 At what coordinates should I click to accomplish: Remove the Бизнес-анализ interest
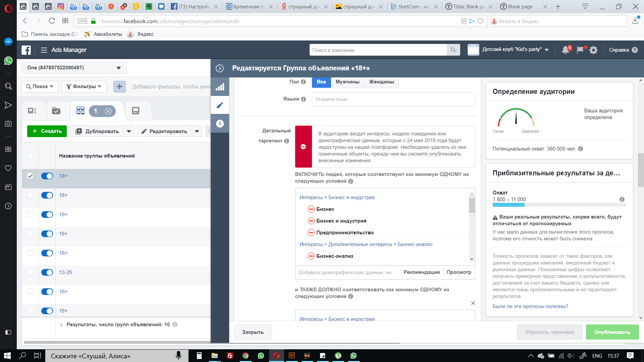(x=311, y=256)
